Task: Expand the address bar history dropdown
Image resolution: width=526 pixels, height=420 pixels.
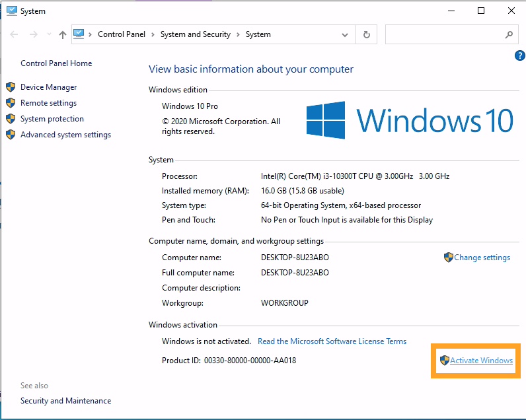Action: click(345, 34)
